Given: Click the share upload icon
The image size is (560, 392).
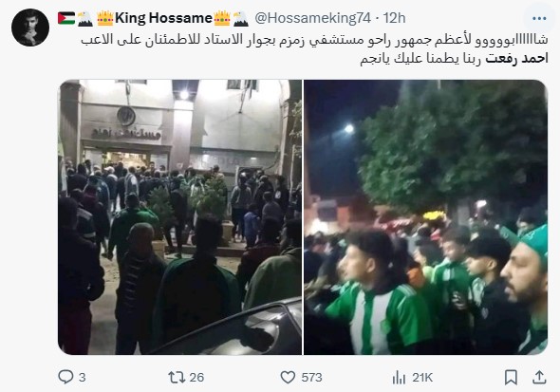Looking at the screenshot, I should pos(539,377).
